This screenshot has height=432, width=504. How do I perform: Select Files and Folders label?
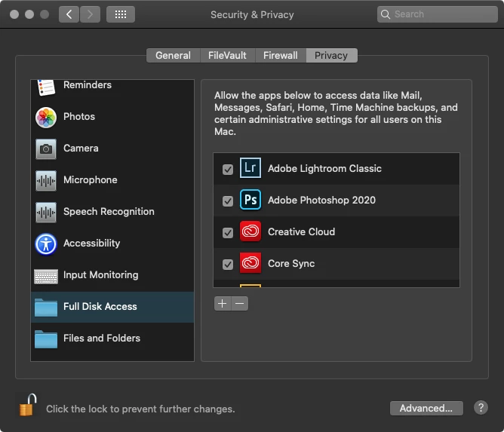(102, 339)
